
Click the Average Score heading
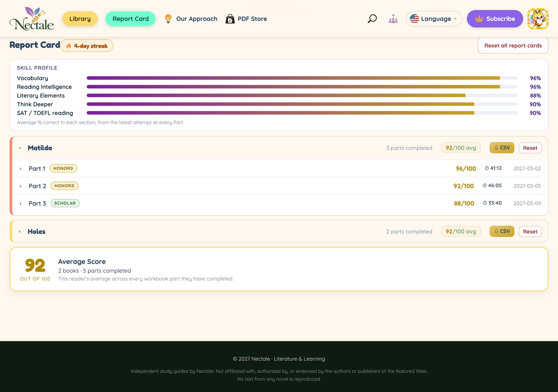point(82,262)
